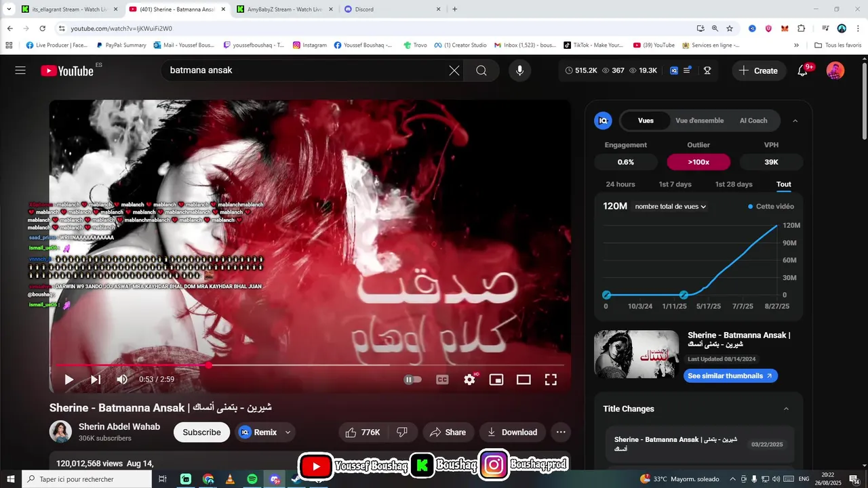Open Sherin Abdel Wahab channel name link
Viewport: 868px width, 488px height.
[119, 426]
